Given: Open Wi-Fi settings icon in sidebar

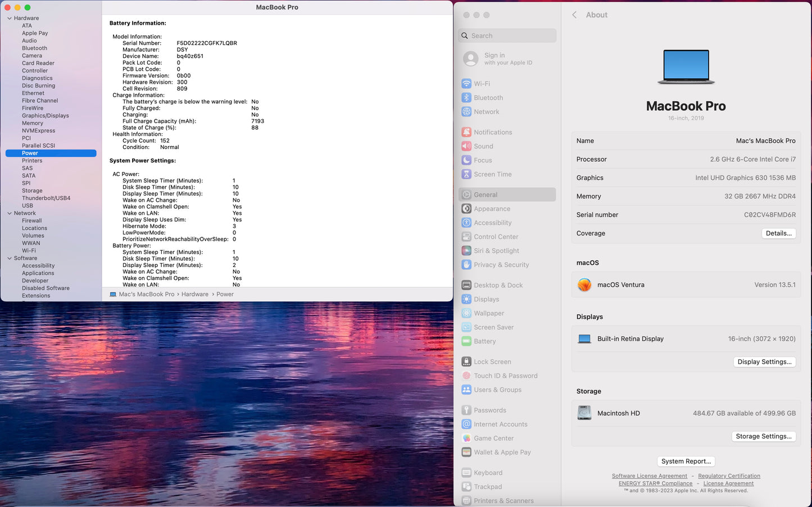Looking at the screenshot, I should point(466,84).
